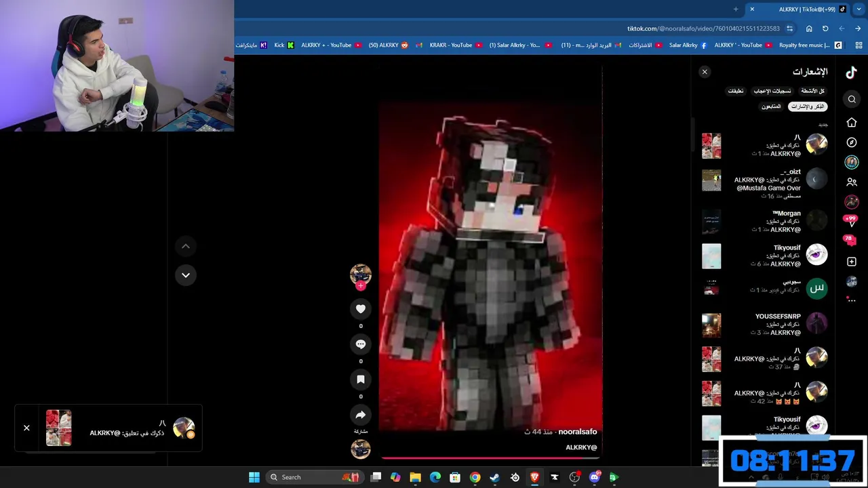Open the Explore compass icon
Screen dimensions: 868x488
tap(852, 142)
